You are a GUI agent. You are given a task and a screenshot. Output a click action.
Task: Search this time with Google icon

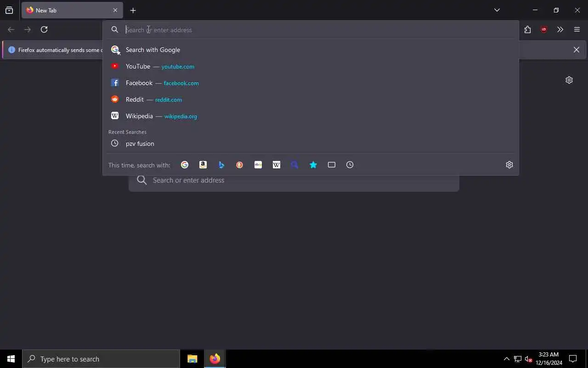coord(185,165)
